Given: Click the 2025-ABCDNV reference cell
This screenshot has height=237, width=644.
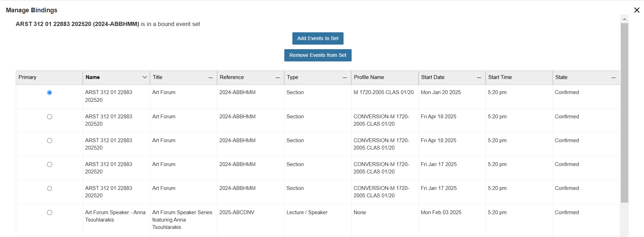Looking at the screenshot, I should pyautogui.click(x=237, y=212).
